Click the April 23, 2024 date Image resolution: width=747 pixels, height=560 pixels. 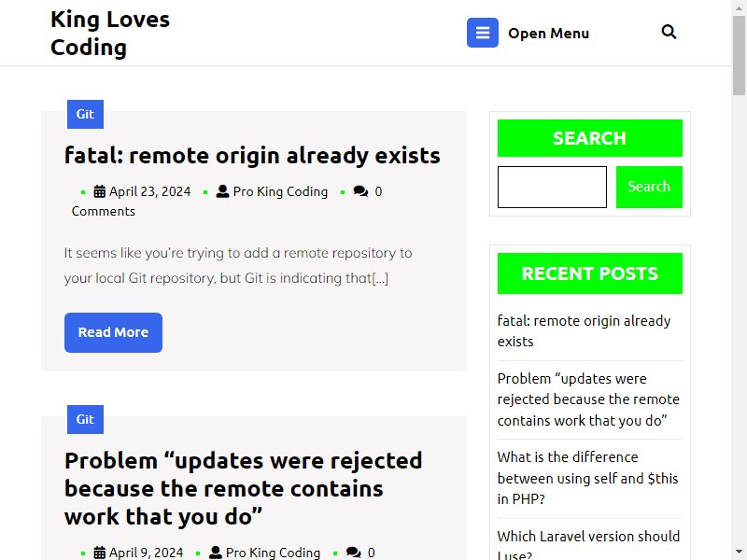(149, 191)
